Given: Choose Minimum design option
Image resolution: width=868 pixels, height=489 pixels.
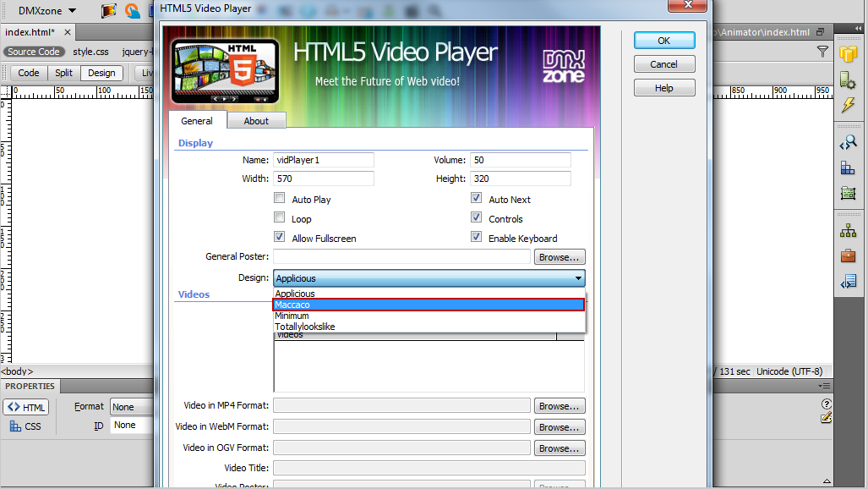Looking at the screenshot, I should 429,316.
